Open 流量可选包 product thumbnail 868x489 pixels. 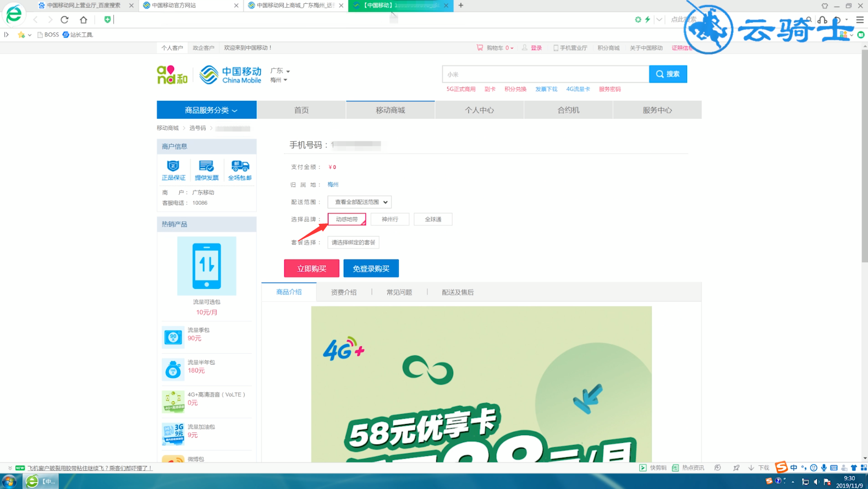tap(207, 266)
